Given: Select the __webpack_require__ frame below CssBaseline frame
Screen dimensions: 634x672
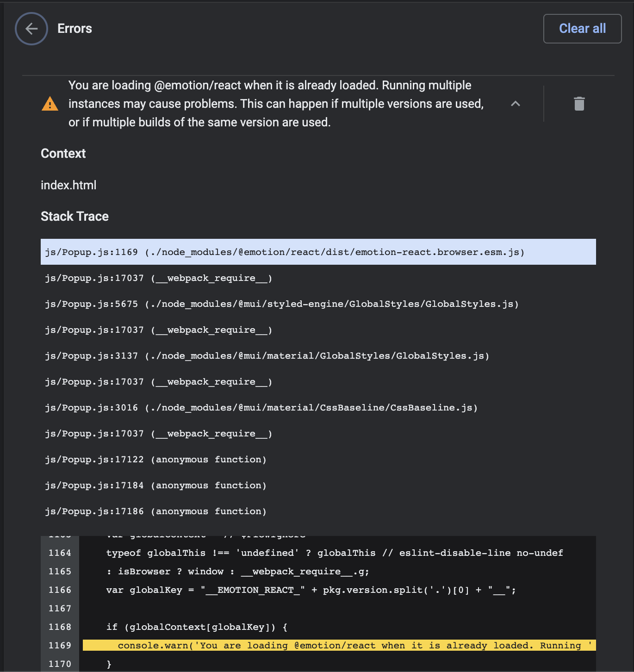Looking at the screenshot, I should click(318, 433).
